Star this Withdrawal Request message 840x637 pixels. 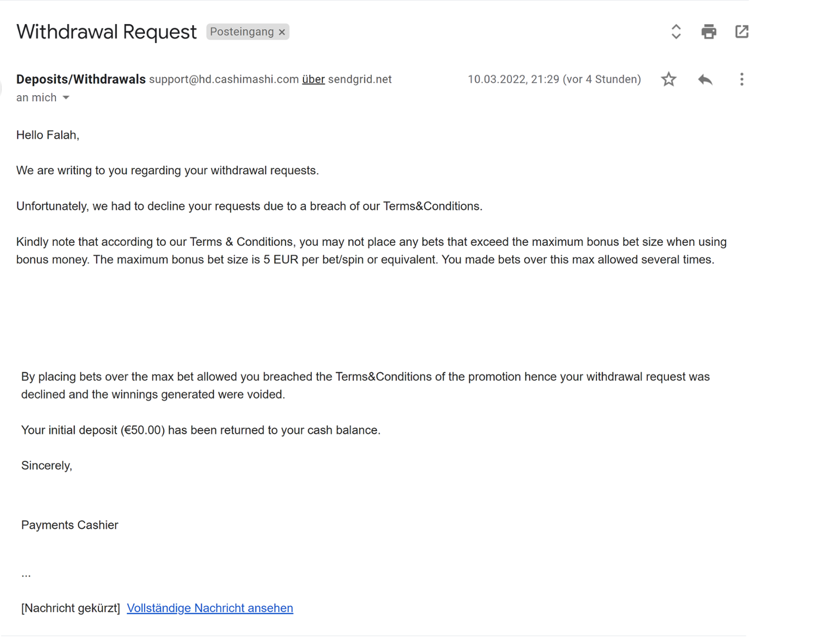tap(669, 79)
